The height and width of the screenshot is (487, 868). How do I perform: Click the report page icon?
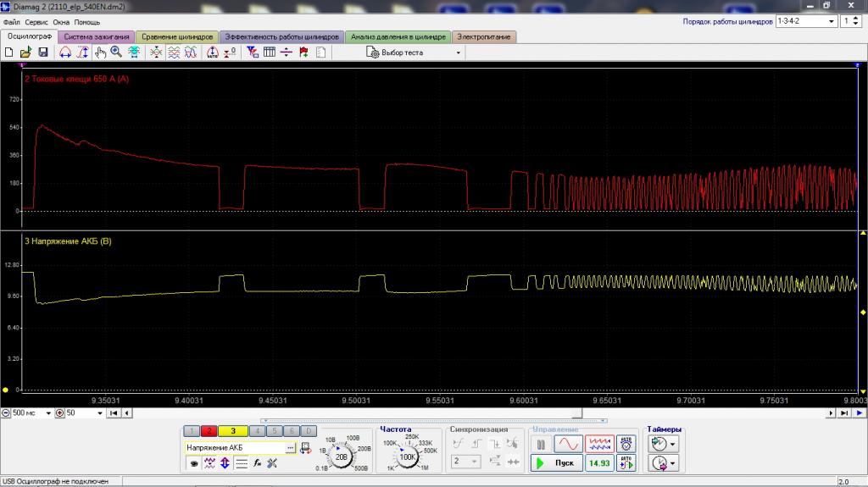click(x=321, y=53)
